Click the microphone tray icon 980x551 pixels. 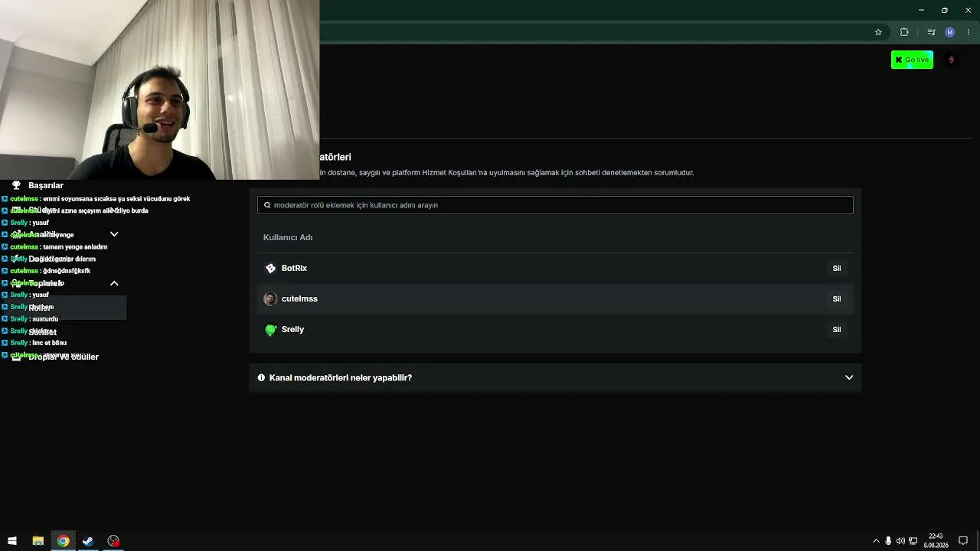click(888, 541)
